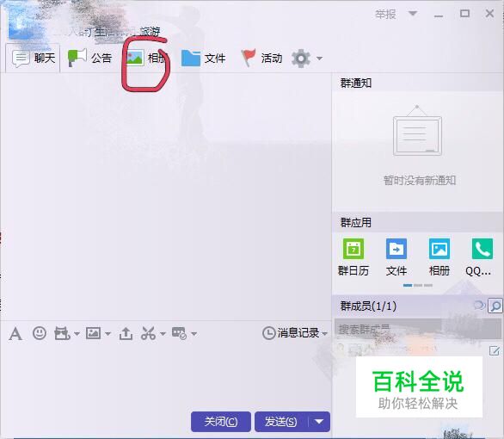Click the GIF/video animated sticker icon
Screen dimensions: 504x439
pos(62,333)
